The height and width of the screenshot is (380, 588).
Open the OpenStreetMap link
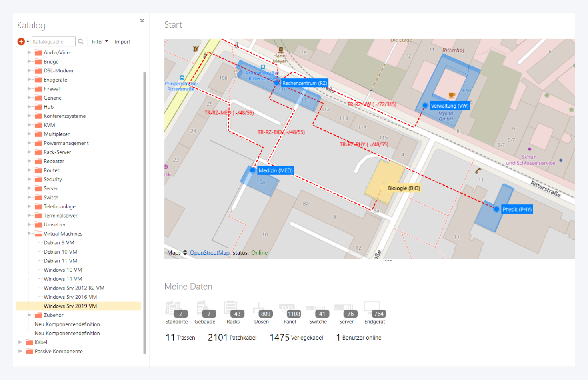[x=210, y=253]
